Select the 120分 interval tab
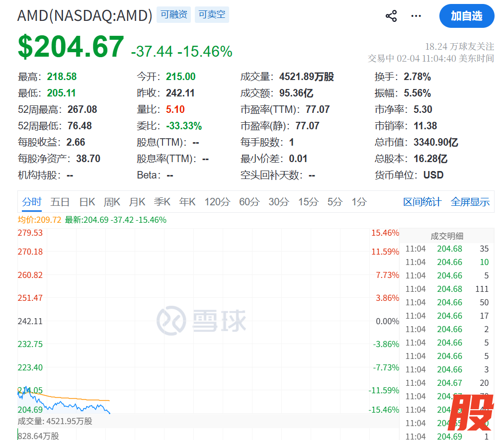Image resolution: width=504 pixels, height=440 pixels. click(x=217, y=202)
